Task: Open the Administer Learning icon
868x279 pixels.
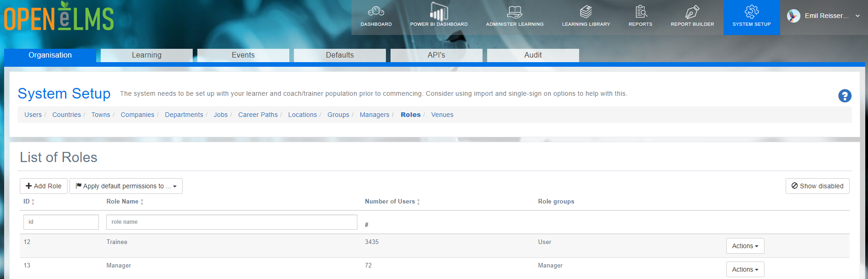Action: [515, 12]
